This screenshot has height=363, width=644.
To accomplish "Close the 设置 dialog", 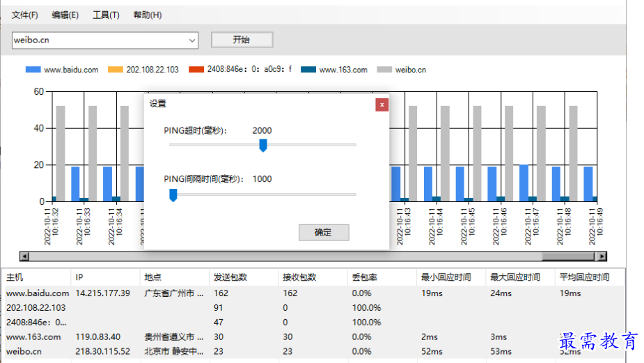I will (382, 105).
